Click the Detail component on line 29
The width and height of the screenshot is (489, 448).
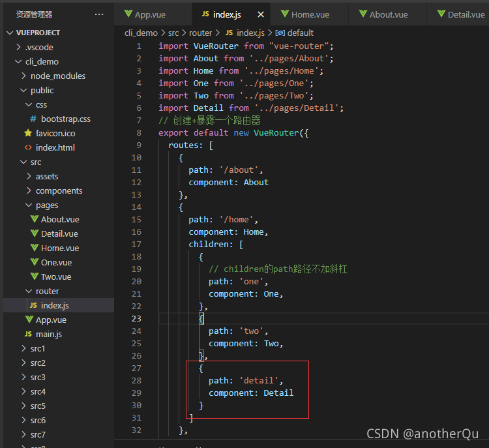pos(278,393)
